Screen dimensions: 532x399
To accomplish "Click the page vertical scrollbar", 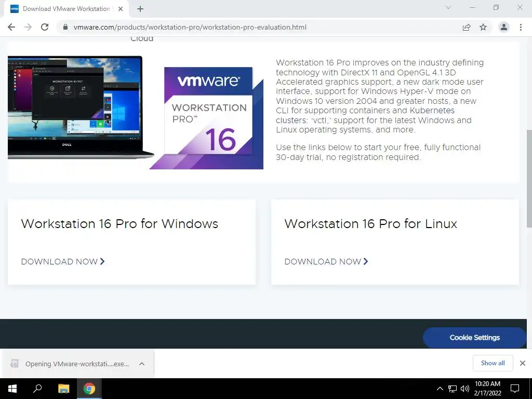I will point(529,179).
